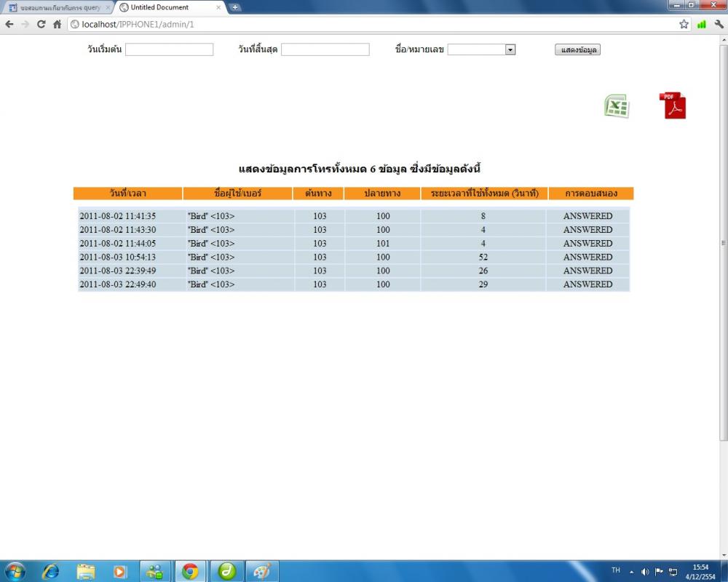This screenshot has width=728, height=582.
Task: Open the browser home page icon
Action: [x=57, y=24]
